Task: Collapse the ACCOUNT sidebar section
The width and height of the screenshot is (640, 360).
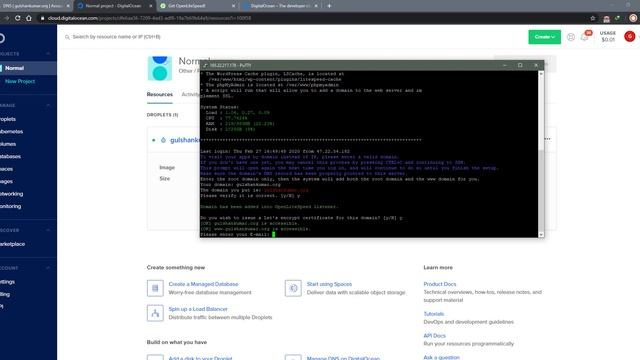Action: click(48, 268)
